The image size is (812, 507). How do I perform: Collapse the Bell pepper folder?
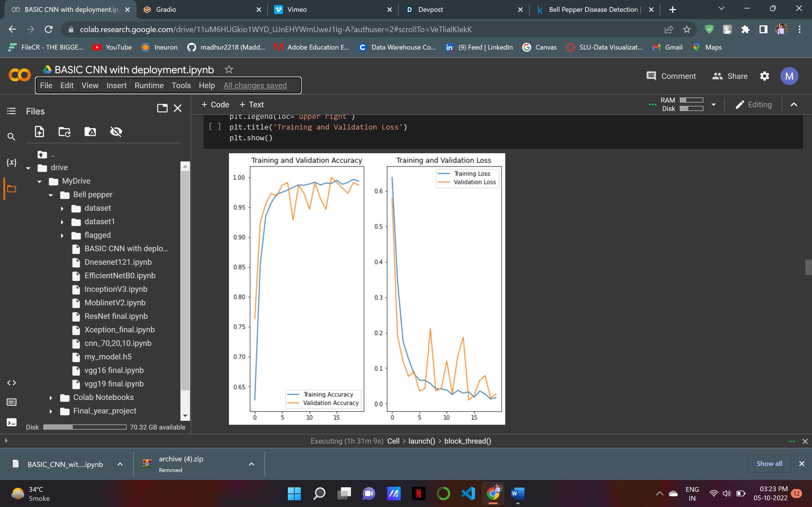[x=51, y=195]
